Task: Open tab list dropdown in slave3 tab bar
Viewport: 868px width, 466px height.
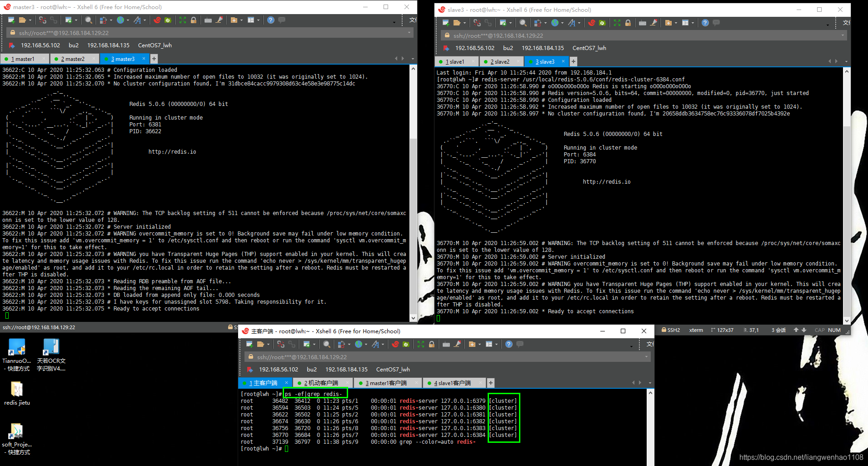Action: pos(847,61)
